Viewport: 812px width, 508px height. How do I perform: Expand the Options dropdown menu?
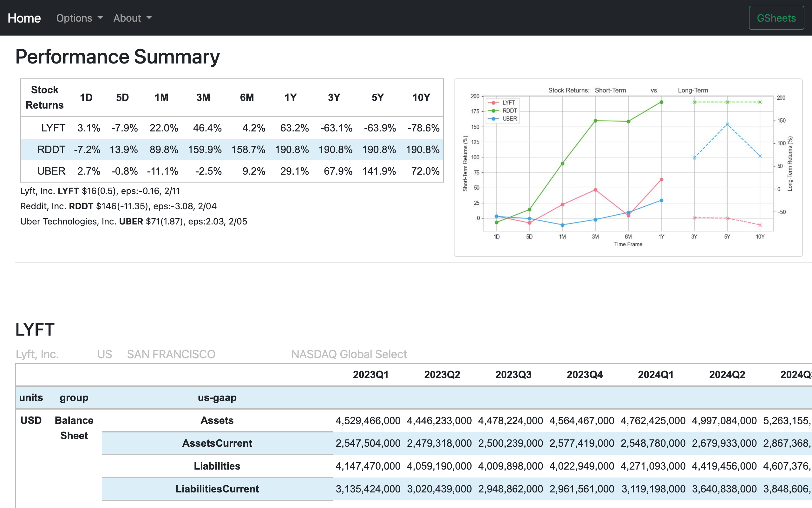pyautogui.click(x=79, y=18)
